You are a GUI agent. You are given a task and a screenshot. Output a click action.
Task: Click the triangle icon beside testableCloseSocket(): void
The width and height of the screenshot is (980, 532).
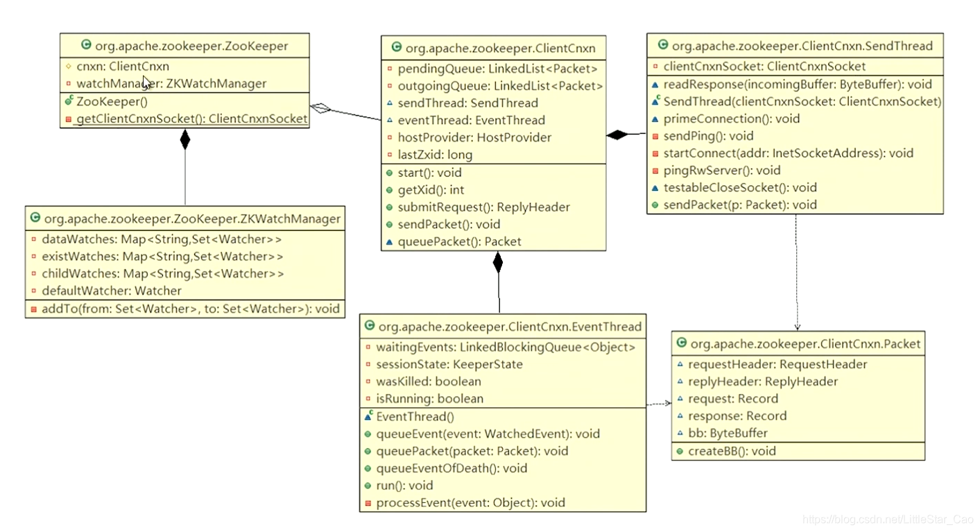(x=655, y=188)
